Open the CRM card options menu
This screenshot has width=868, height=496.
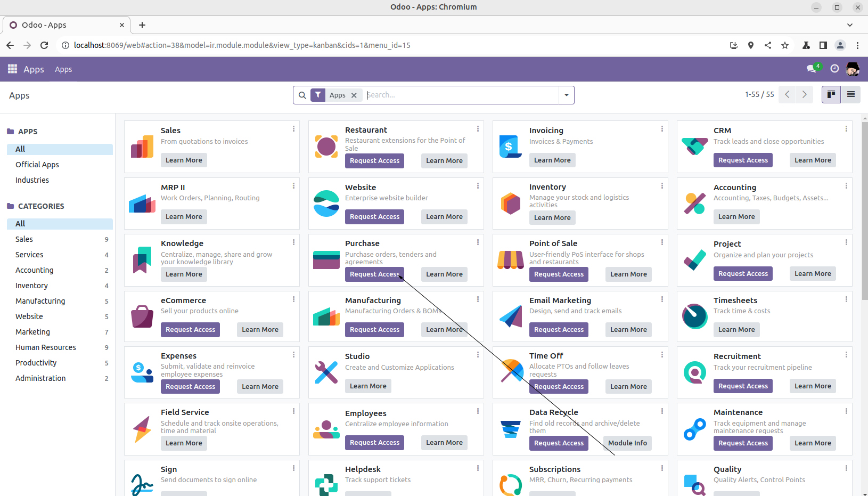pyautogui.click(x=846, y=129)
